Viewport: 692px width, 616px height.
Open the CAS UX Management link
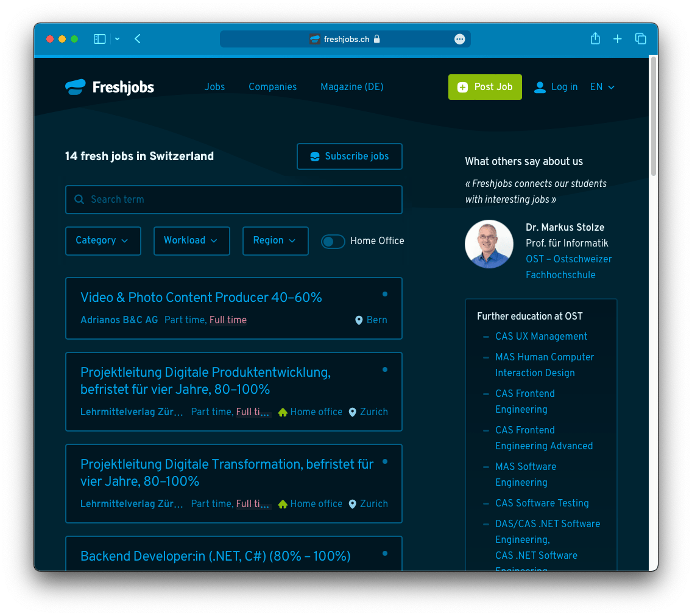pyautogui.click(x=541, y=337)
